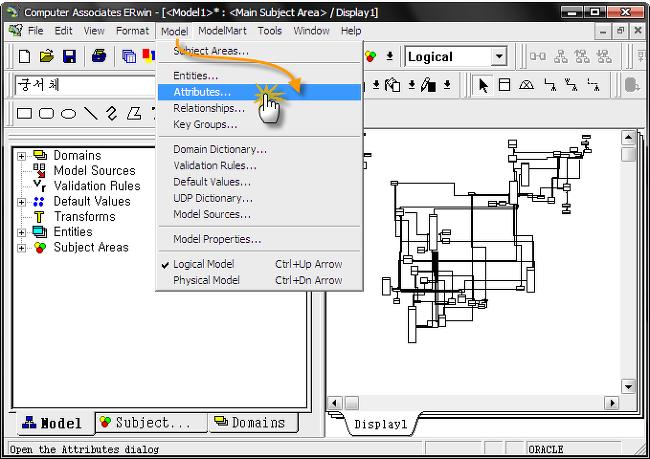Open the Tools menu
Screen dimensions: 650x459
(269, 31)
